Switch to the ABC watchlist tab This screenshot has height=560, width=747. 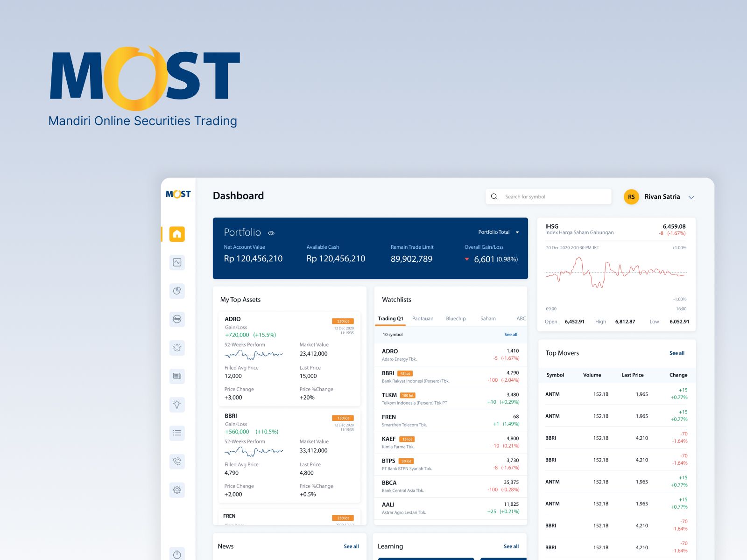(521, 319)
